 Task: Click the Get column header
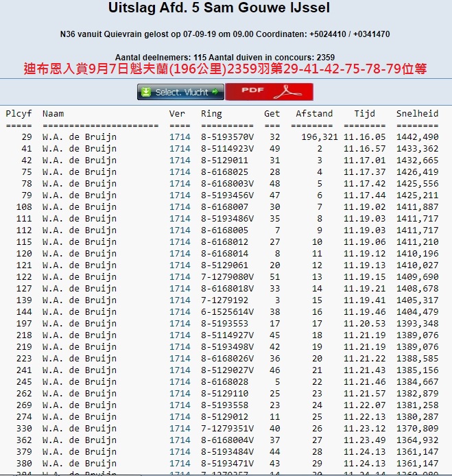click(x=272, y=114)
